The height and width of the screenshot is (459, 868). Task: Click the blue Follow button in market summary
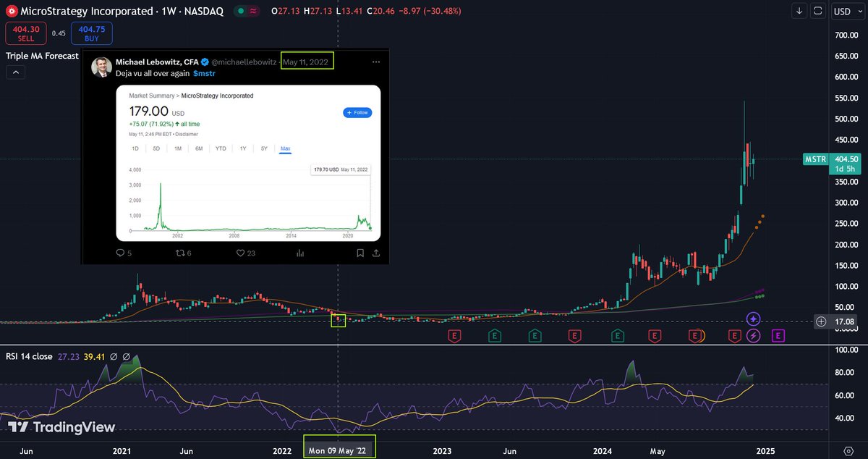click(357, 112)
